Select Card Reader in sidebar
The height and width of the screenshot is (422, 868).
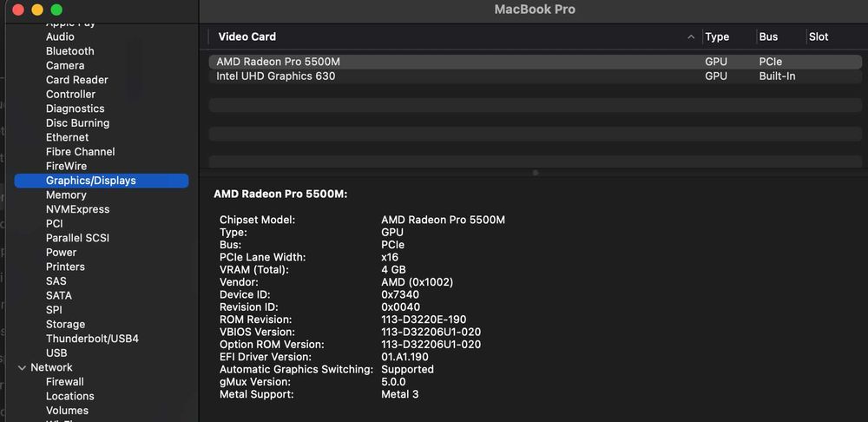click(77, 80)
